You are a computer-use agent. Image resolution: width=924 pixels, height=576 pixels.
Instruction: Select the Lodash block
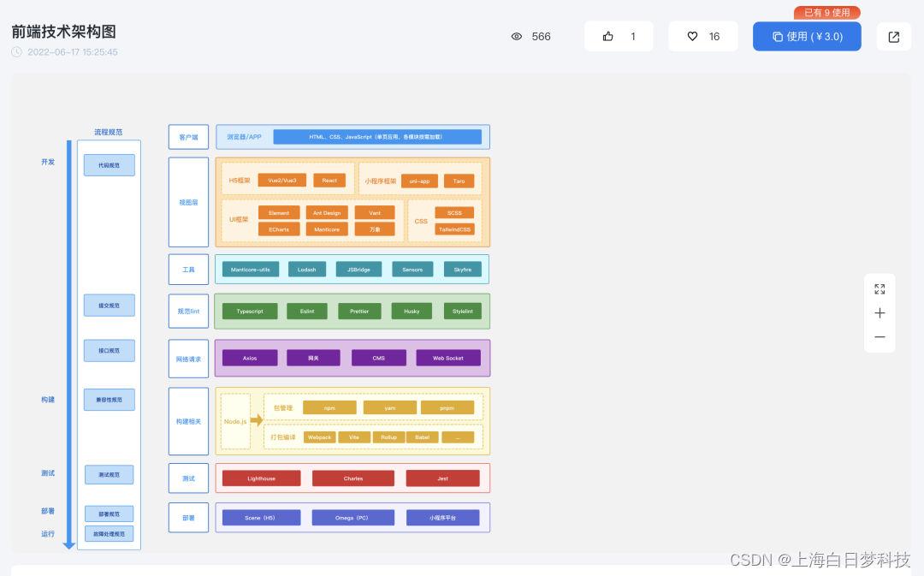click(306, 270)
